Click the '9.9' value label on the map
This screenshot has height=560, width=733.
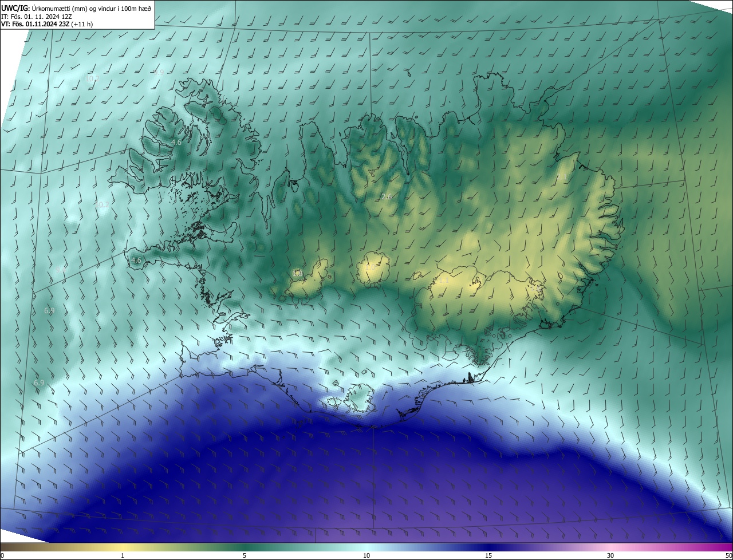tap(159, 72)
